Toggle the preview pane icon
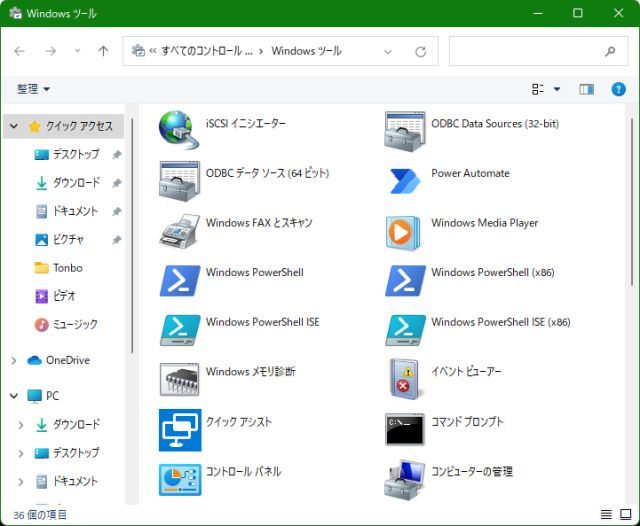The image size is (640, 526). click(587, 89)
